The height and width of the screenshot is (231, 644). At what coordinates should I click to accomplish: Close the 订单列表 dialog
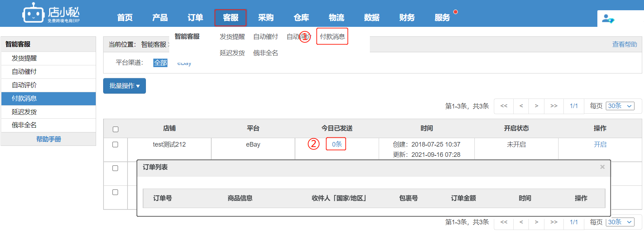(602, 167)
